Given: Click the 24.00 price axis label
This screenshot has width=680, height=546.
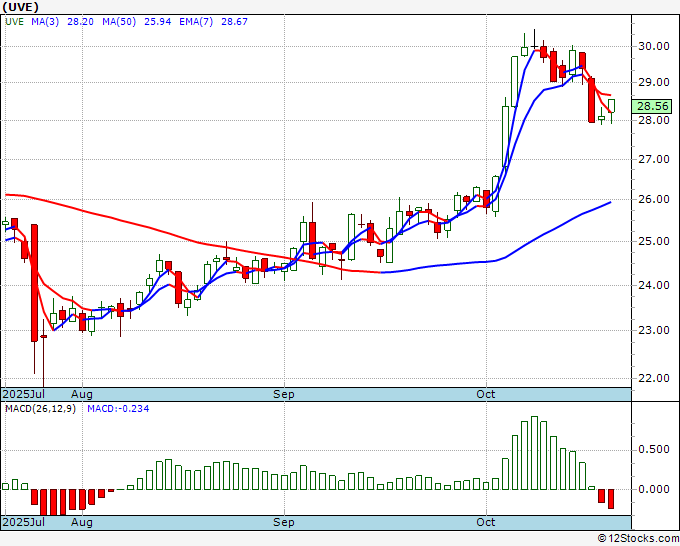Looking at the screenshot, I should pyautogui.click(x=654, y=285).
